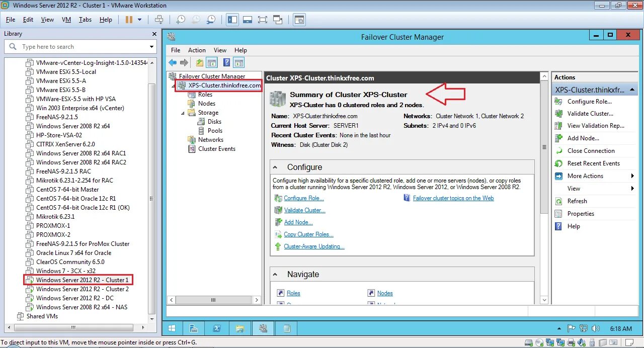644x348 pixels.
Task: Select Networks in the console tree
Action: 211,140
